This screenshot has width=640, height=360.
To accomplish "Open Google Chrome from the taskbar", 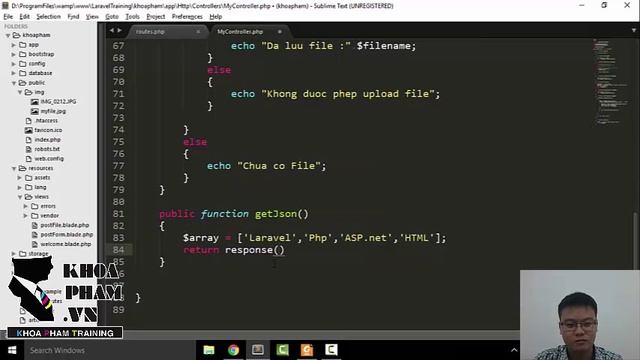I will click(233, 350).
